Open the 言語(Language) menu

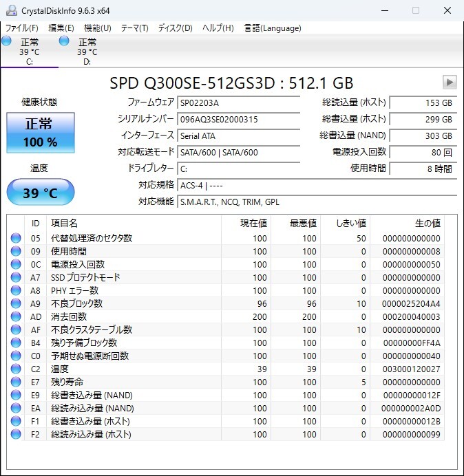273,28
